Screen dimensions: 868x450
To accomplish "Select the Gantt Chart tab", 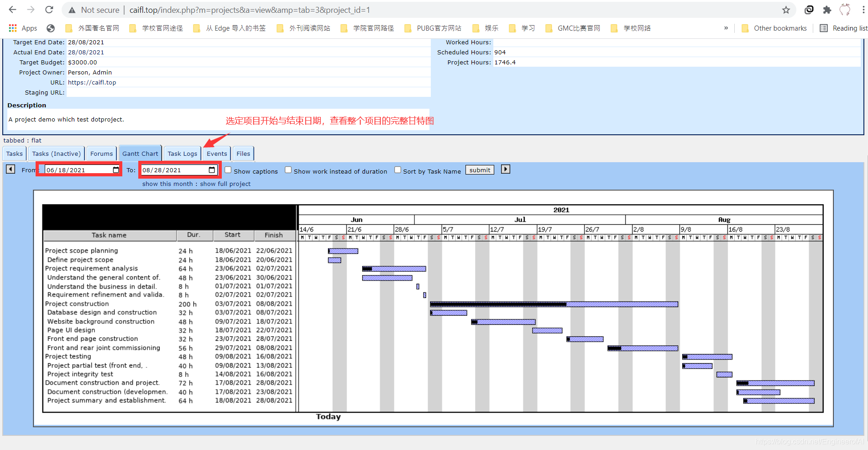I will (140, 154).
